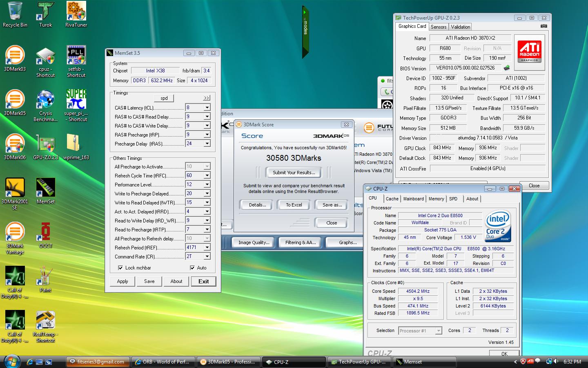Click Submit Your Results button
Screen dimensions: 588x368
pyautogui.click(x=294, y=173)
